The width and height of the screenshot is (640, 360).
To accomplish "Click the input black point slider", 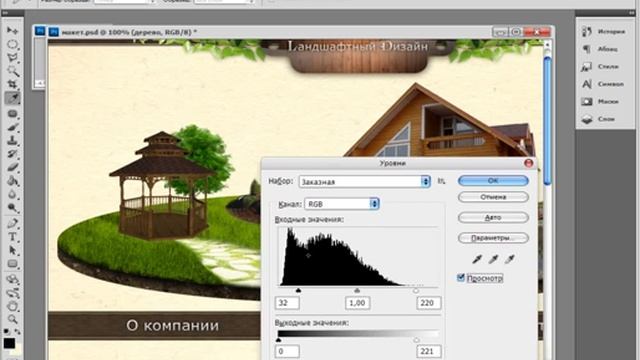I will 298,290.
